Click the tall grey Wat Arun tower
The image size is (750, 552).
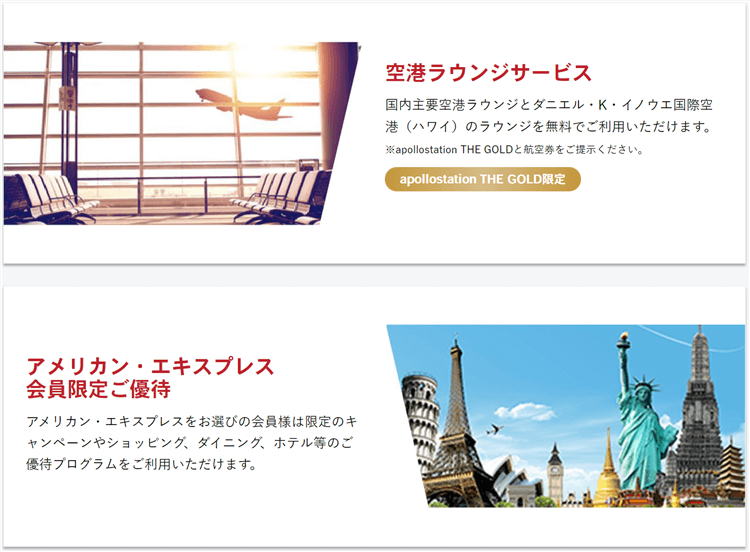coord(700,411)
